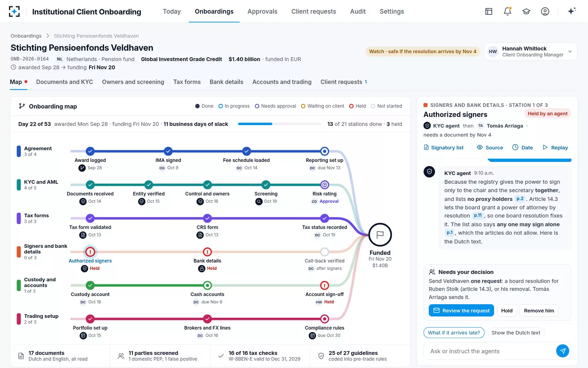Click the app logo icon
This screenshot has width=588, height=368.
click(x=14, y=11)
